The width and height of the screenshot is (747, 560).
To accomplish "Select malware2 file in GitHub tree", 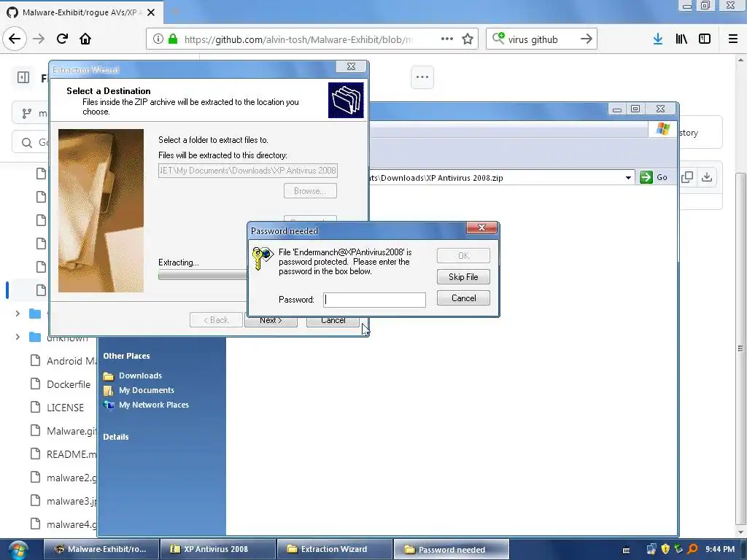I will 71,478.
